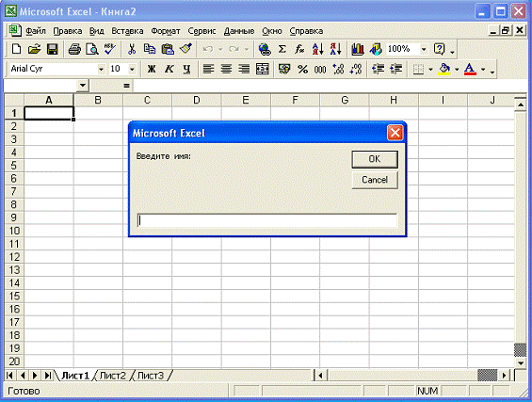Center text with the center align icon
This screenshot has width=532, height=402.
[x=226, y=70]
